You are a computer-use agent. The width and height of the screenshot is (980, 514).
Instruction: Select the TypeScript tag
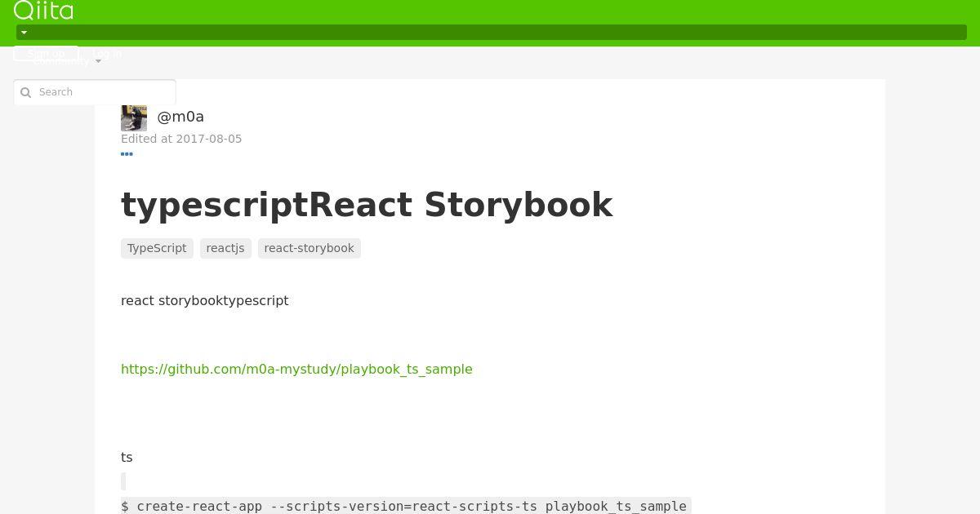[x=157, y=248]
